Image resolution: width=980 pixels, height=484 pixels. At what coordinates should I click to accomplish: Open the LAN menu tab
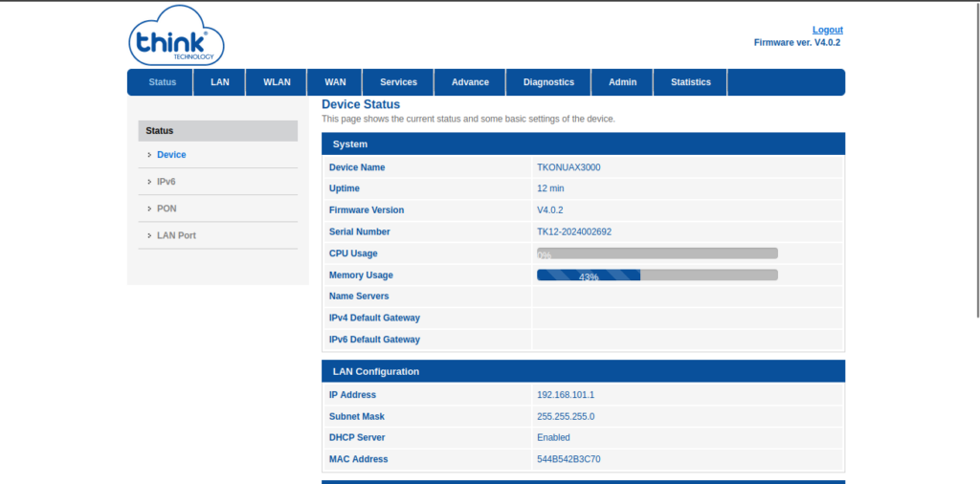(x=220, y=82)
